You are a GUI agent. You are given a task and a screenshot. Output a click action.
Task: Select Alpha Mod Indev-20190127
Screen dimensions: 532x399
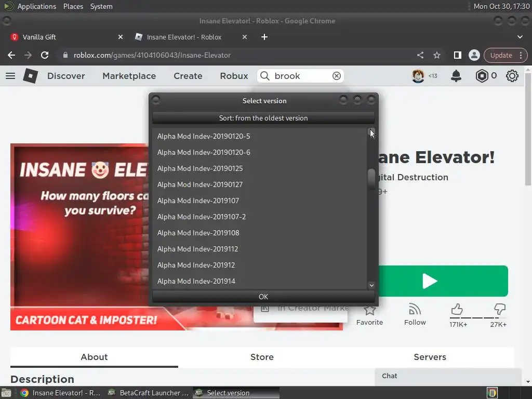(x=260, y=184)
